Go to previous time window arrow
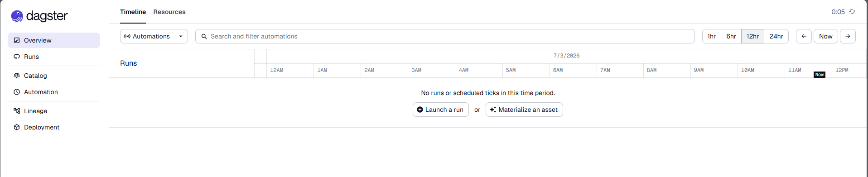 (804, 36)
